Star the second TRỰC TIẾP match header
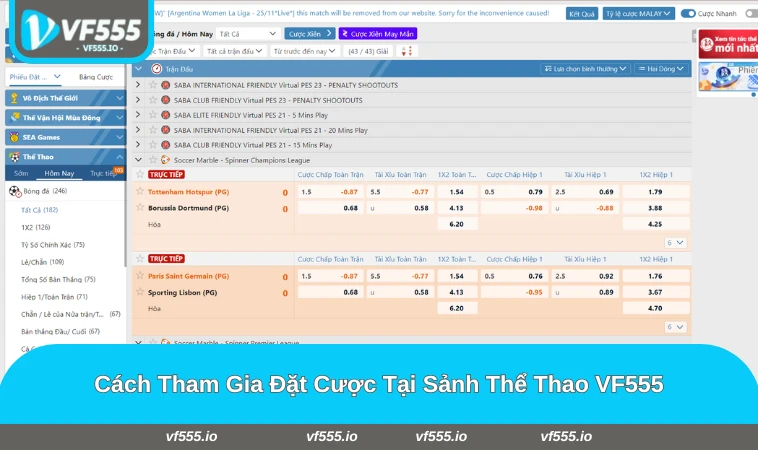758x450 pixels. pyautogui.click(x=140, y=259)
